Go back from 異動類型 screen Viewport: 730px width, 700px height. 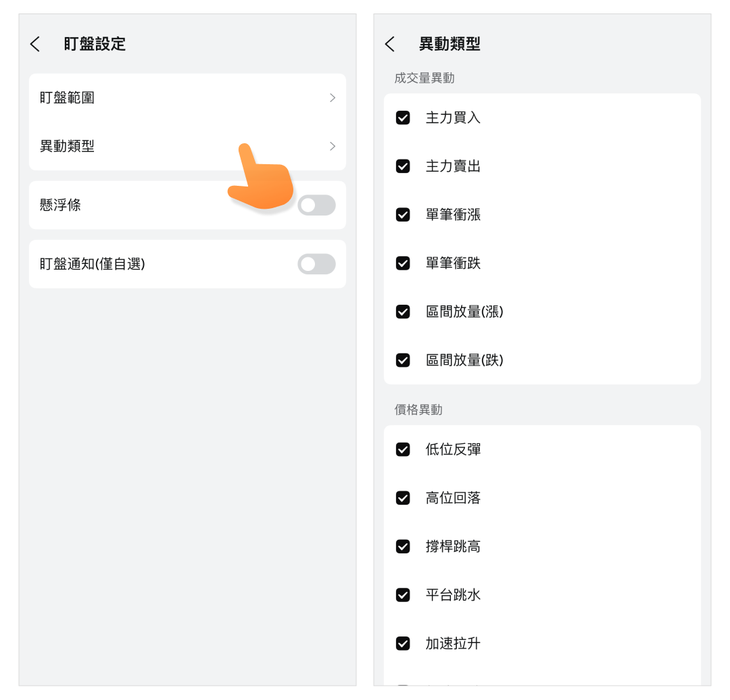tap(390, 45)
